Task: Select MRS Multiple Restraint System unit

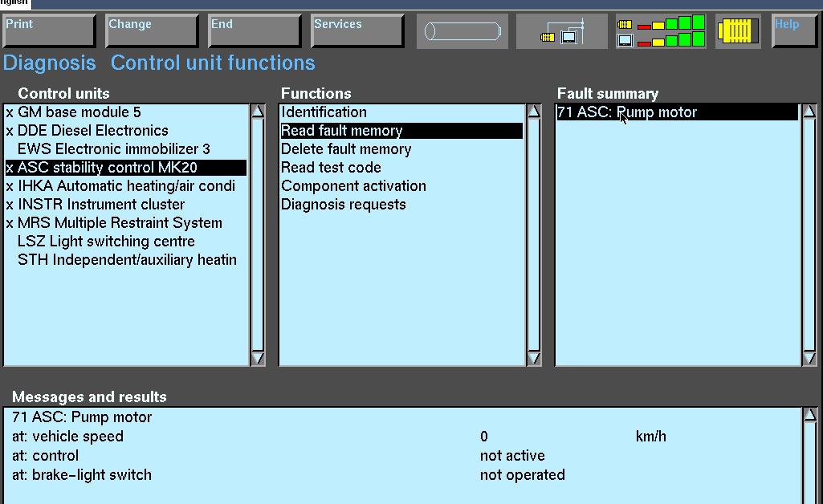Action: [120, 223]
